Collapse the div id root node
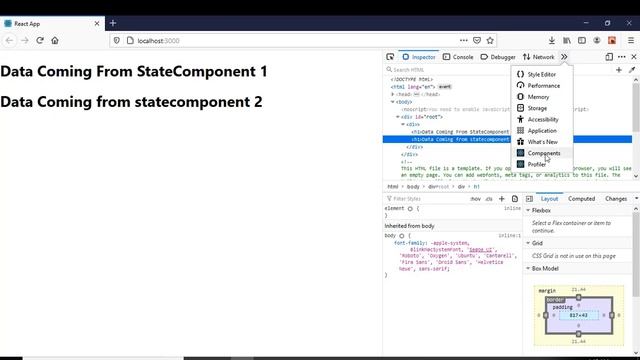The image size is (640, 360). (398, 117)
